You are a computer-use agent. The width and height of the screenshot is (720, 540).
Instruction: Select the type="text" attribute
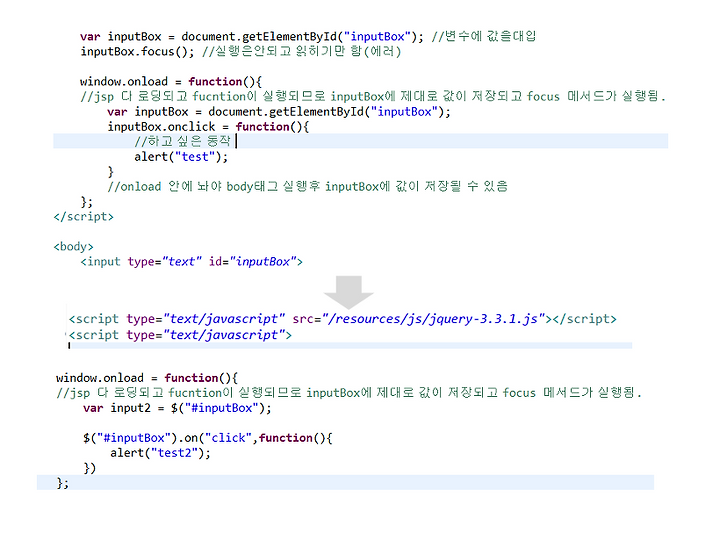[x=164, y=262]
